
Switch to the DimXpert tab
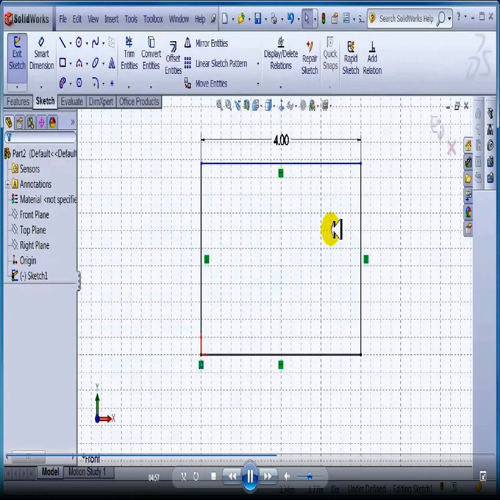coord(101,101)
